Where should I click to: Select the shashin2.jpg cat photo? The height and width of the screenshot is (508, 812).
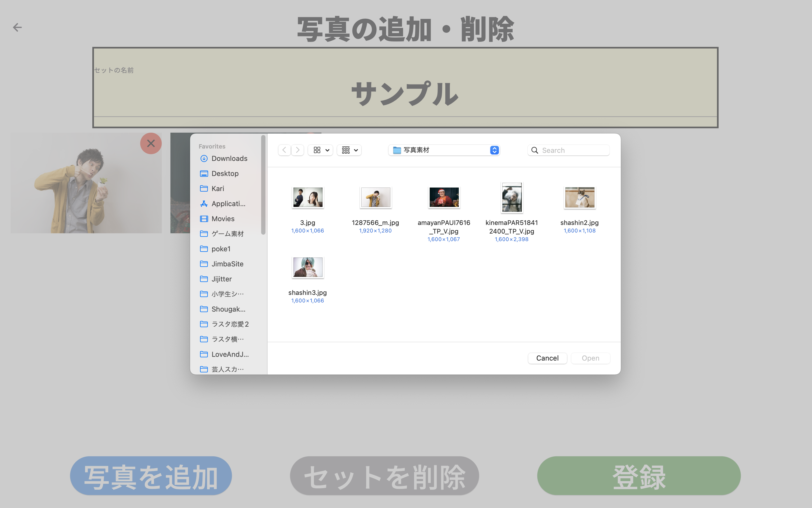(x=579, y=197)
